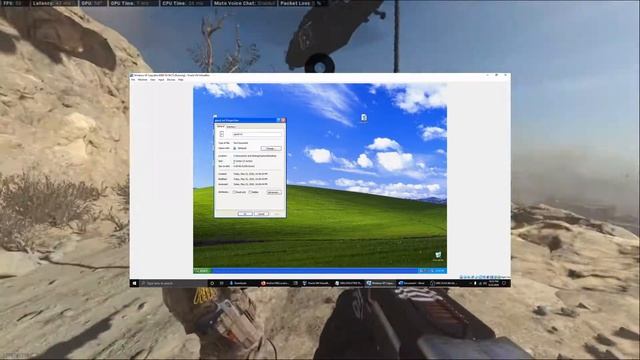Click the Change button beside Opens with
Screen dimensions: 640x360
271,148
